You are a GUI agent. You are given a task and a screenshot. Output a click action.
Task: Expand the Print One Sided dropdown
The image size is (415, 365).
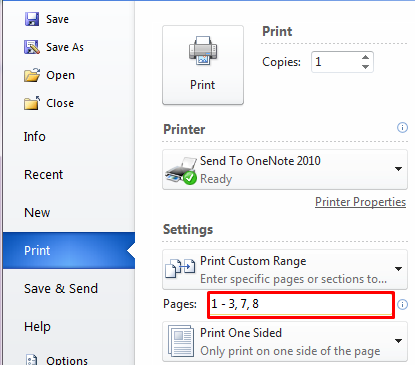[285, 341]
